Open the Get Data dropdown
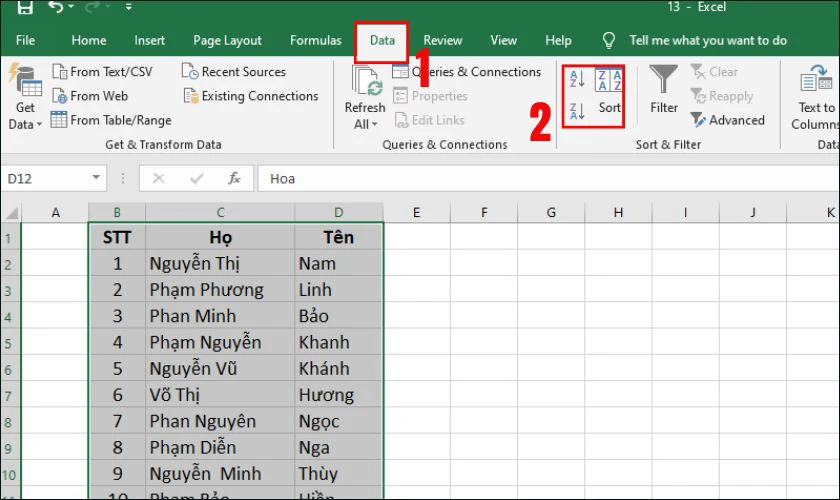Screen dimensions: 840x500 click(x=25, y=98)
